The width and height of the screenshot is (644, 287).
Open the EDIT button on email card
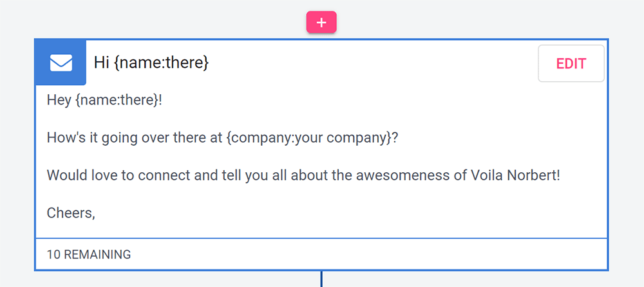click(571, 63)
